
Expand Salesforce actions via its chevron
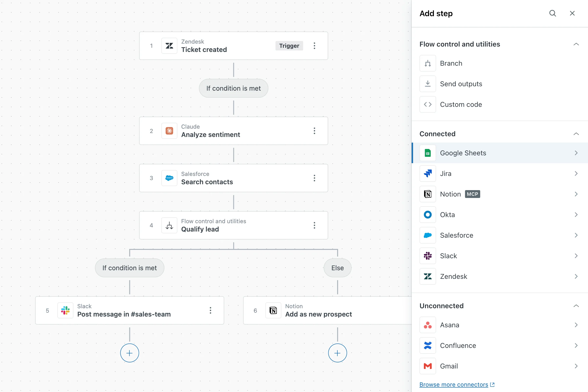(x=576, y=235)
